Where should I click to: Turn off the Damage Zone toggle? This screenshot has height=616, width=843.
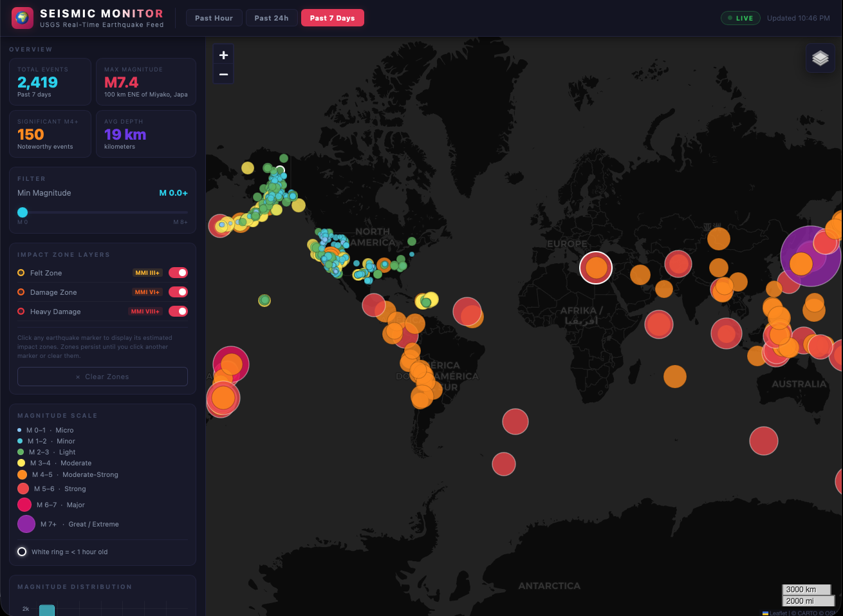click(x=178, y=292)
